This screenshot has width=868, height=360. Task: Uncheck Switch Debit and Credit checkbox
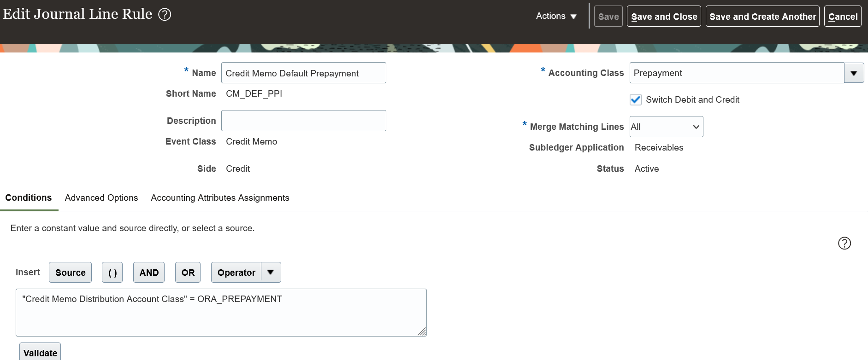[x=636, y=99]
